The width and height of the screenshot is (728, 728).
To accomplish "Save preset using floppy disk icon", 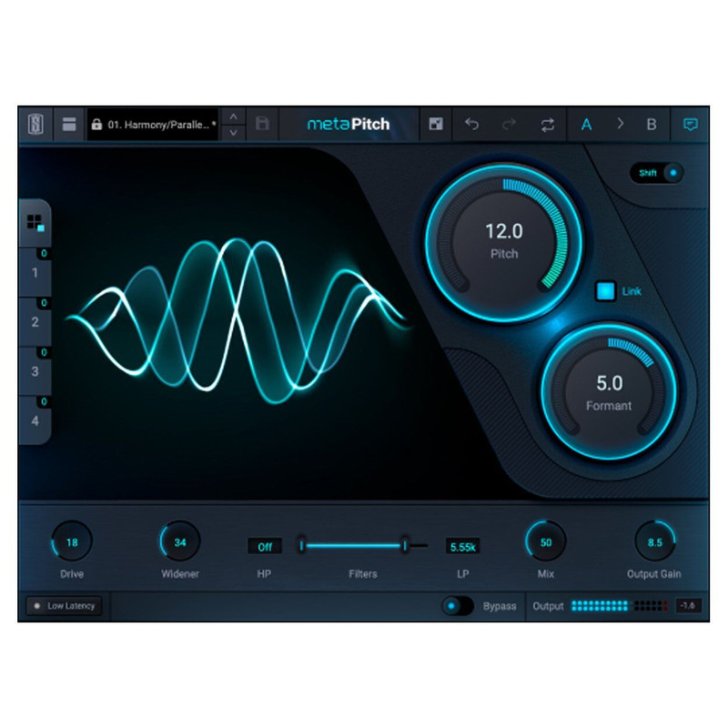I will (x=262, y=124).
